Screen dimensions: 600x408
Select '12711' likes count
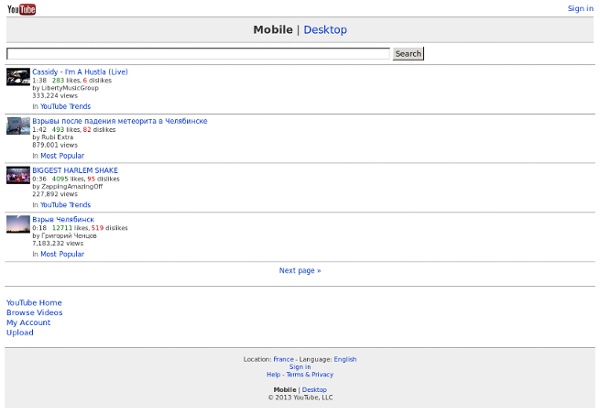point(62,228)
